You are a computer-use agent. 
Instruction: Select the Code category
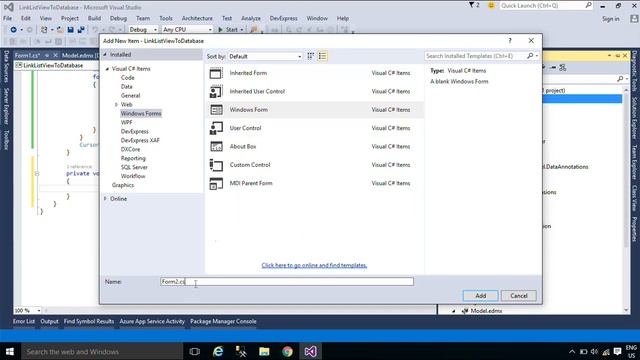[x=127, y=78]
